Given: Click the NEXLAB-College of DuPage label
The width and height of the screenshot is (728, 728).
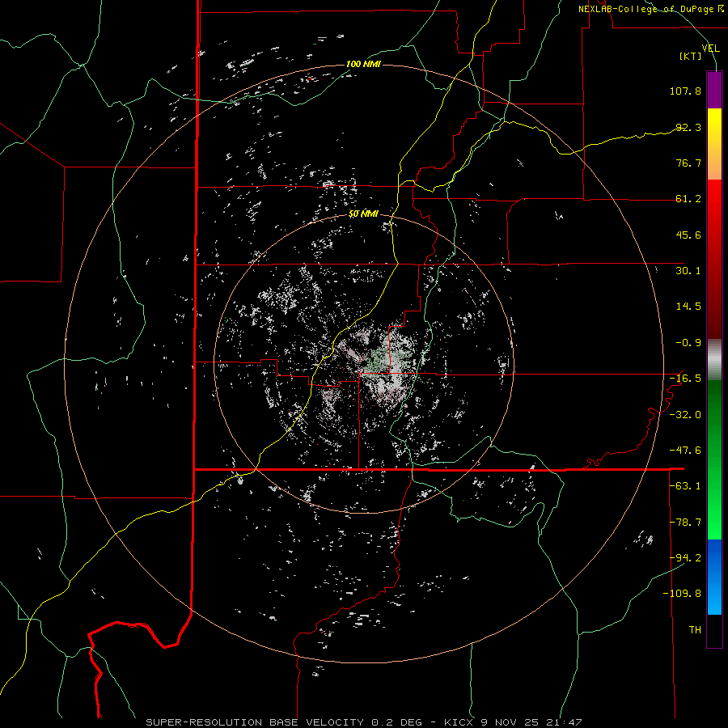Looking at the screenshot, I should tap(650, 9).
